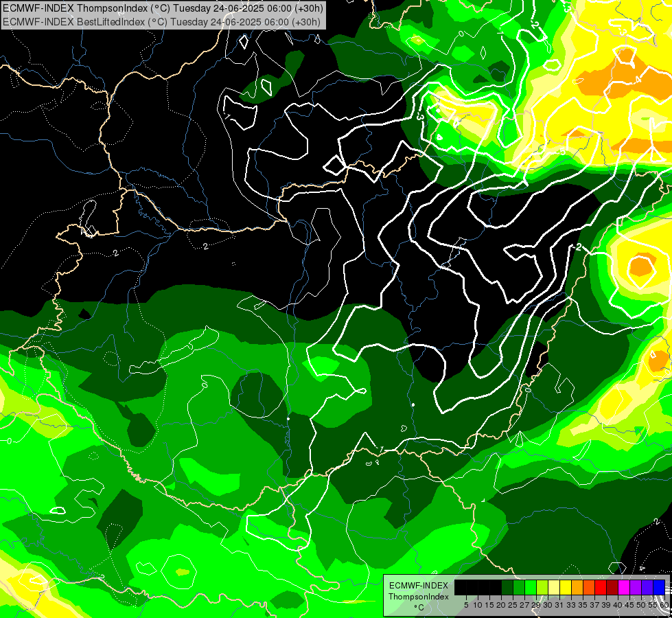Click the legend scale value 25
Screen dimensions: 672x618
pyautogui.click(x=513, y=605)
